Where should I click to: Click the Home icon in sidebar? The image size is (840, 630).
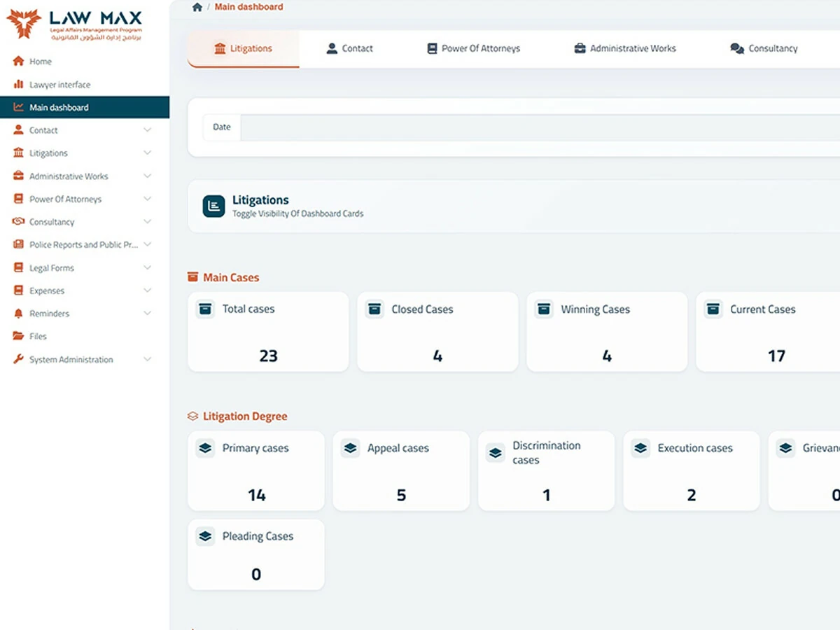click(x=18, y=62)
